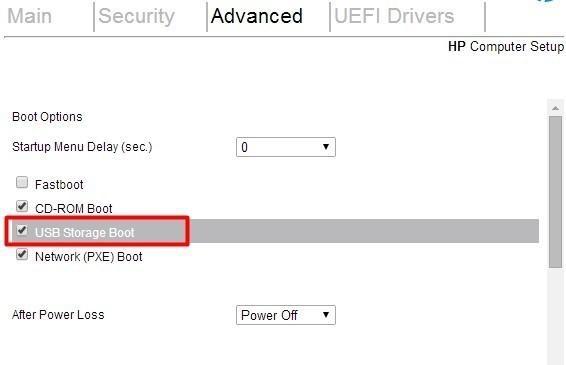Uncheck CD-ROM Boot option
This screenshot has height=365, width=566.
click(x=22, y=206)
